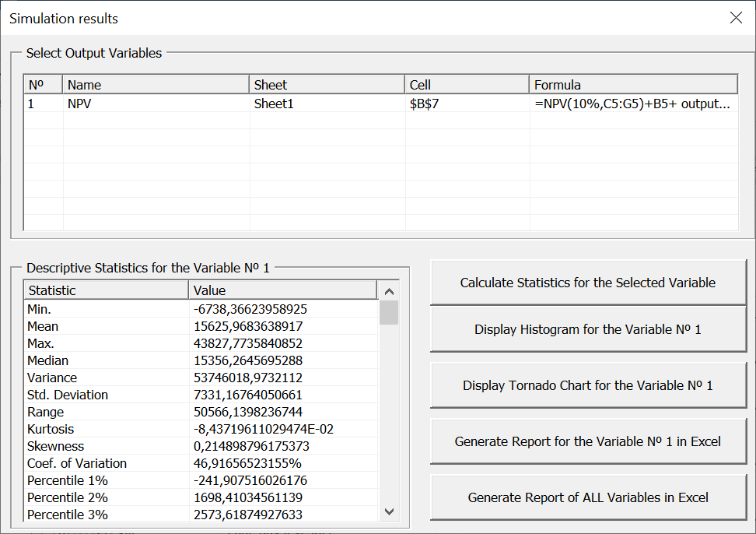
Task: Select the Percentile 1% row label
Action: [68, 480]
